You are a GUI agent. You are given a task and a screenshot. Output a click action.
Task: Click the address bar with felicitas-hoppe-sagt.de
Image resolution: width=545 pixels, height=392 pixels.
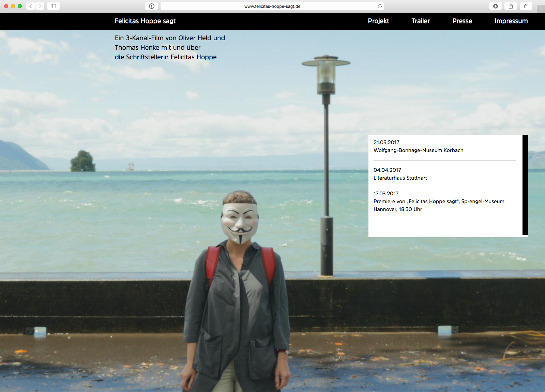point(272,6)
